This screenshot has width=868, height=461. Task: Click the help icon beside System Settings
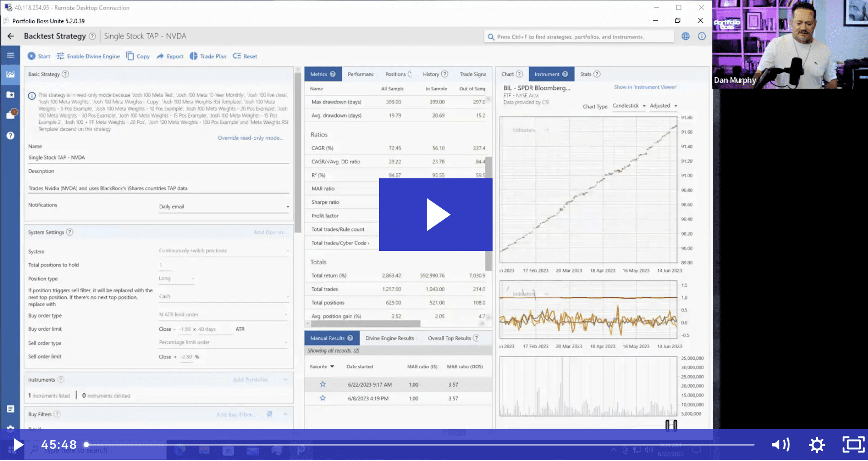coord(69,232)
